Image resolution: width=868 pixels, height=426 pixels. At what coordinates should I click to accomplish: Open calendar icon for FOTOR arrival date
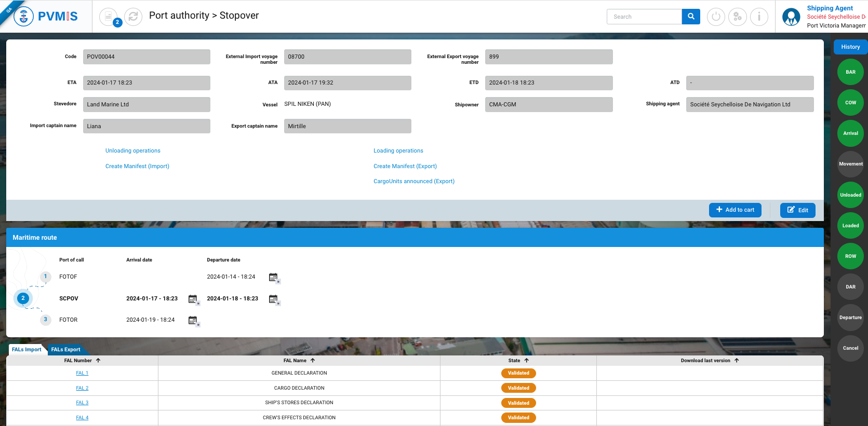pos(193,321)
